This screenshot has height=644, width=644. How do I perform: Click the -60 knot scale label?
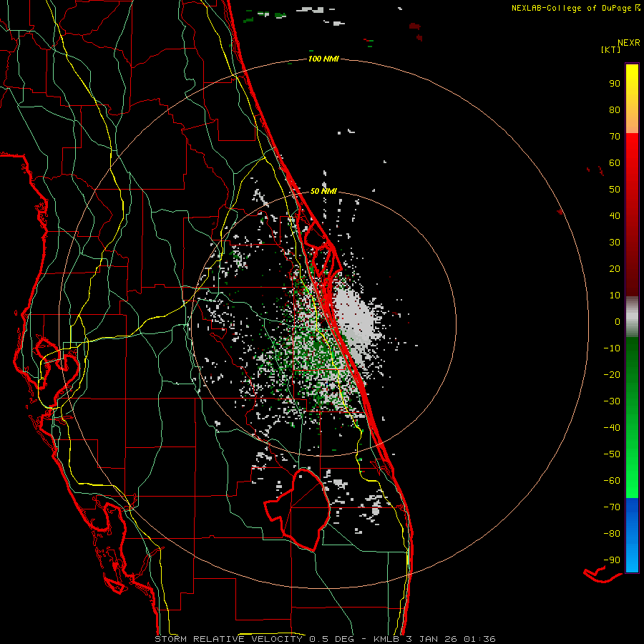(x=612, y=481)
